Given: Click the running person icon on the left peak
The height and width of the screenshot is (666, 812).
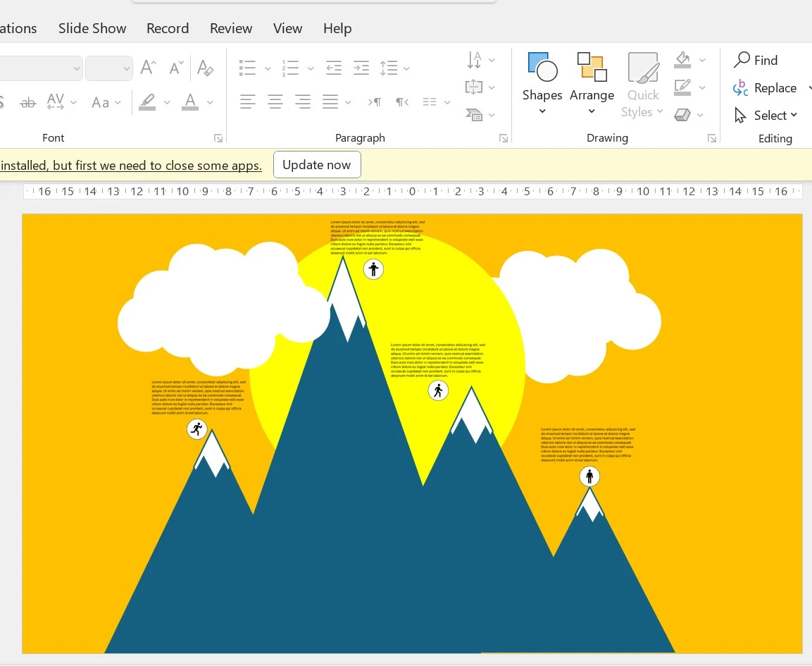Looking at the screenshot, I should point(197,428).
